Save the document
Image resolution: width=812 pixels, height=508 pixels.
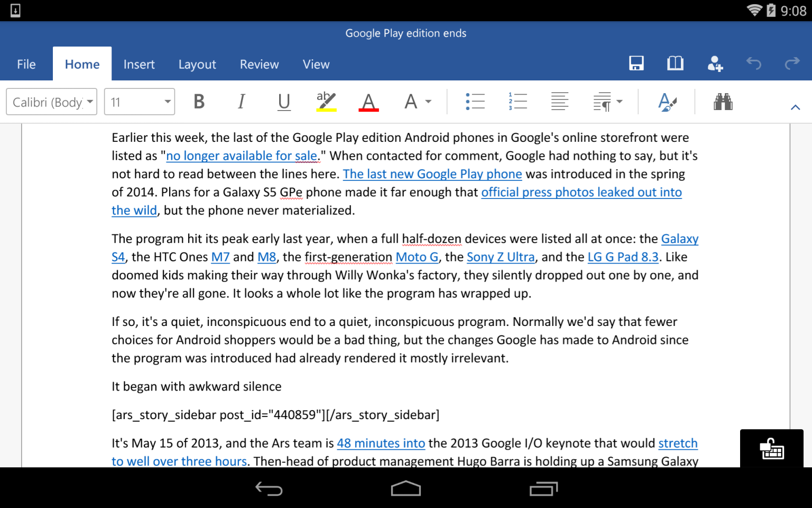pos(636,63)
